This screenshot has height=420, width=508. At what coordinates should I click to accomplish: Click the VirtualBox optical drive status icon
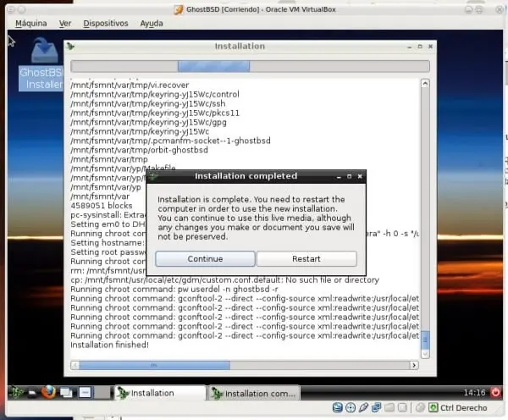tap(351, 407)
